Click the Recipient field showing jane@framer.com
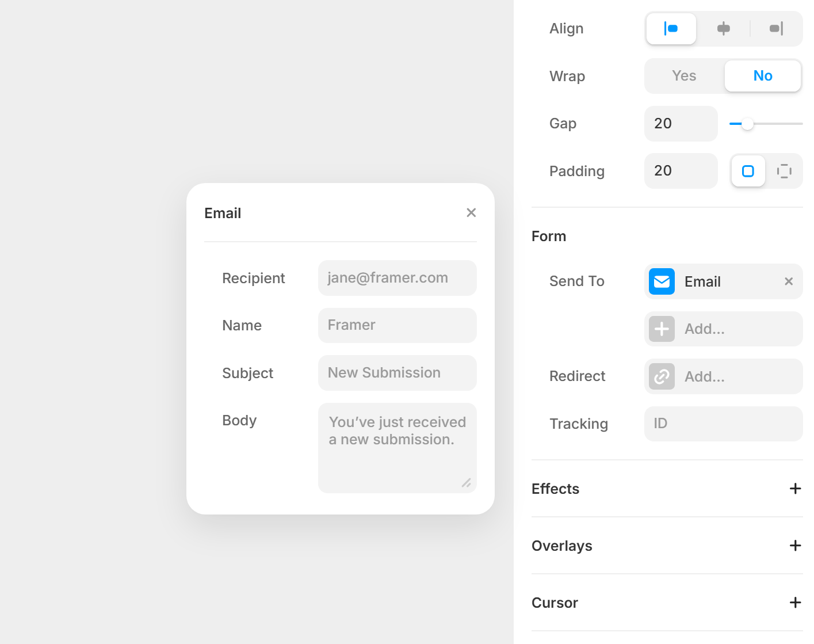 click(x=397, y=277)
